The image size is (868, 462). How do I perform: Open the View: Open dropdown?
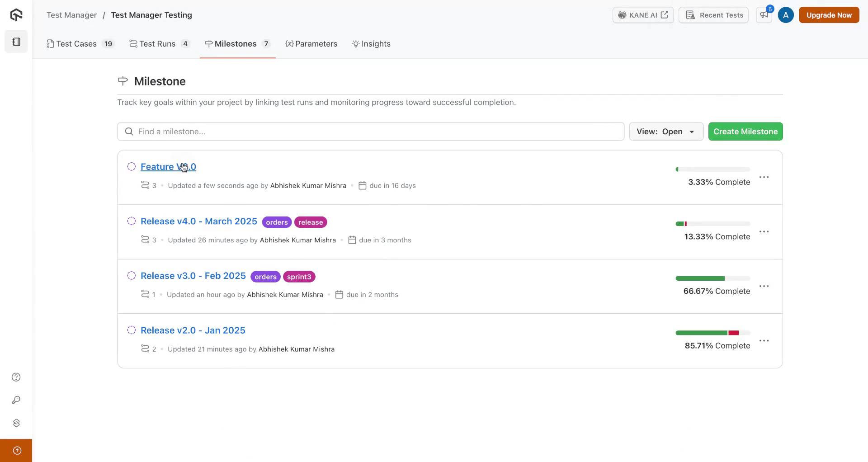point(666,132)
